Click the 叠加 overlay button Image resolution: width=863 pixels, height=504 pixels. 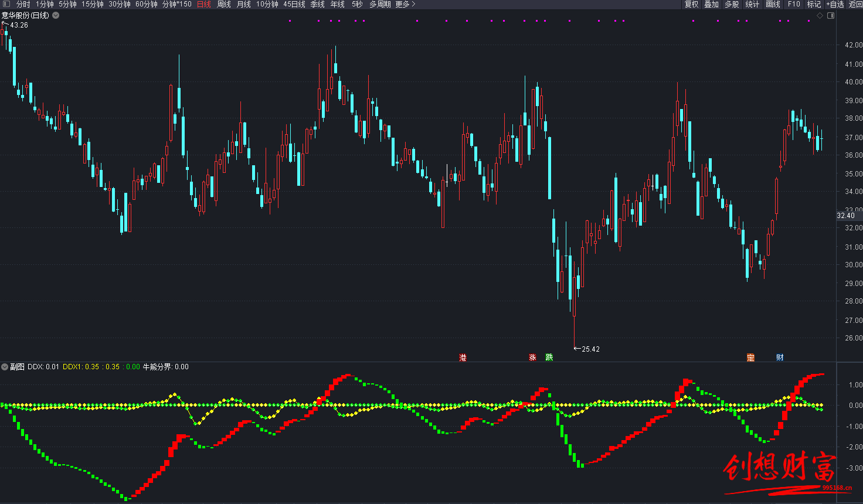tap(712, 4)
